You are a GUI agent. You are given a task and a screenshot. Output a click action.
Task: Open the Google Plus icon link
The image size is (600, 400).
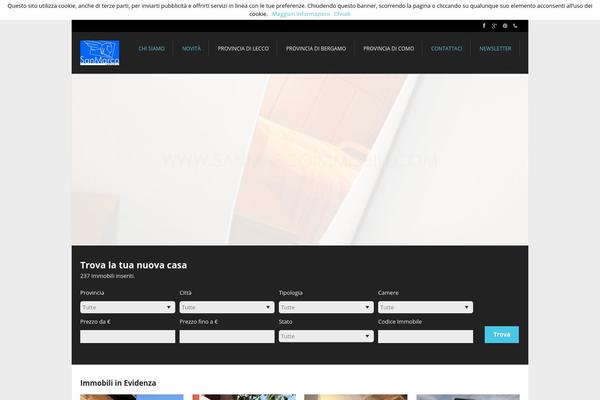coord(494,26)
